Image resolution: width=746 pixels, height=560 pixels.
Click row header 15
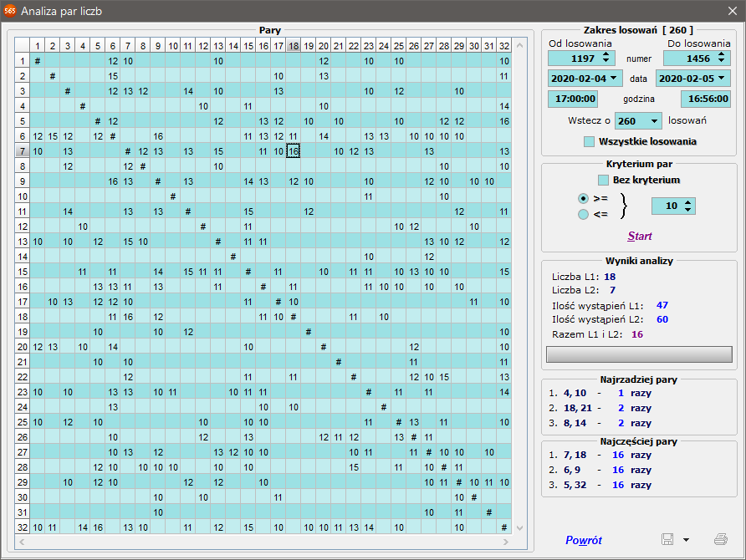(23, 272)
